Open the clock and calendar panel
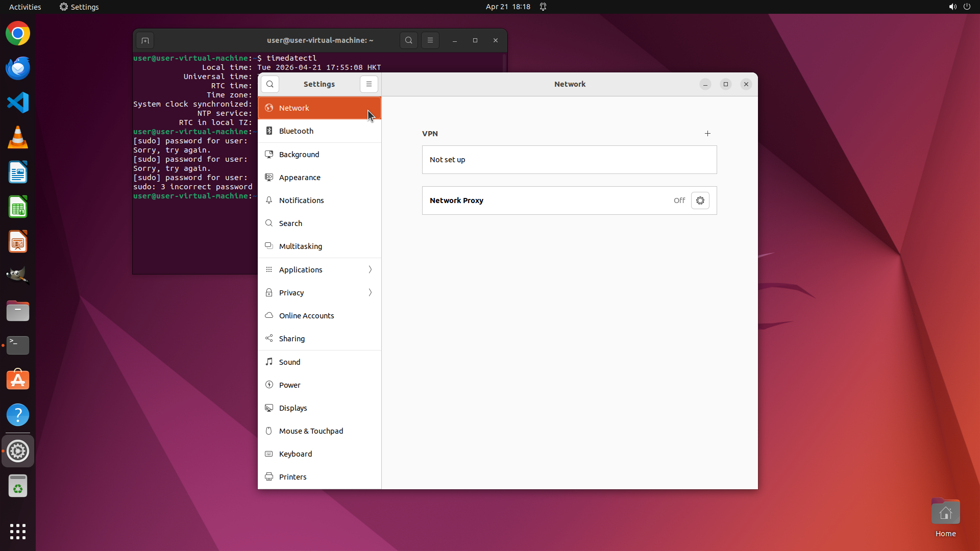This screenshot has height=551, width=980. 507,7
